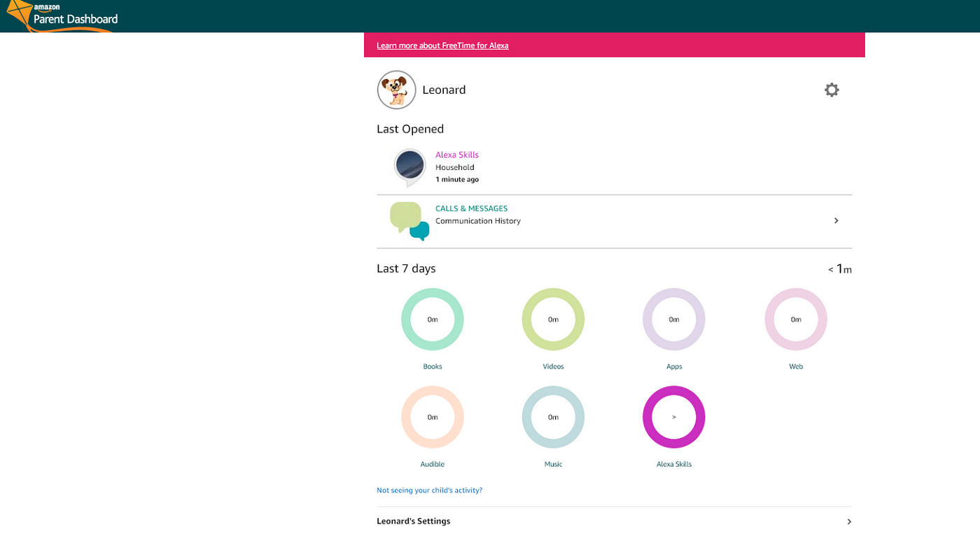Click the Leonard profile name

tap(444, 90)
